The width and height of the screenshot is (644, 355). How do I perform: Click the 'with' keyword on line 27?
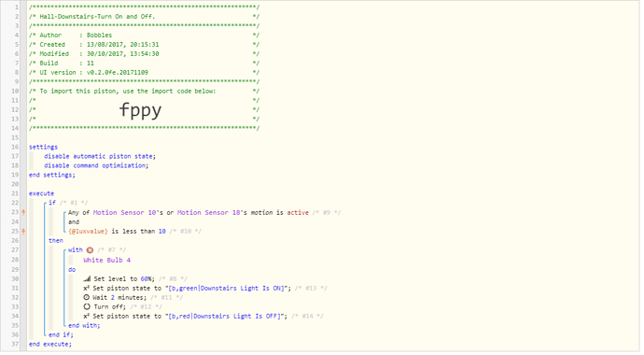click(x=76, y=250)
